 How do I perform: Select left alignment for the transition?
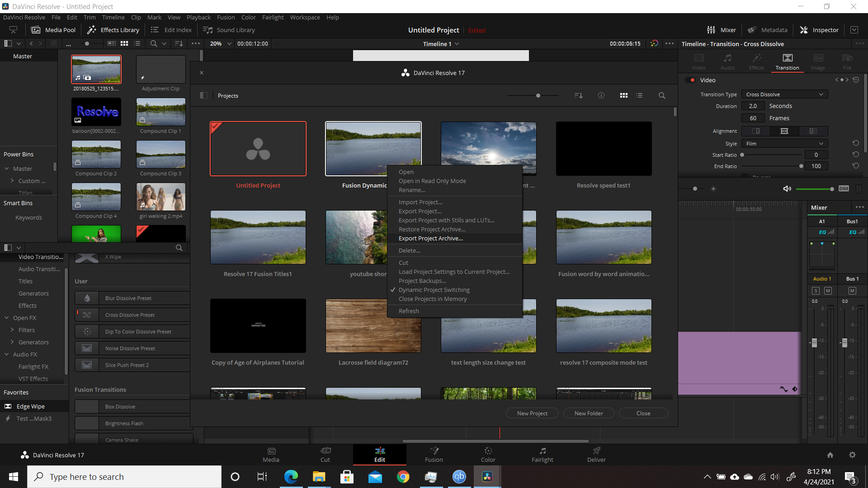tap(756, 131)
